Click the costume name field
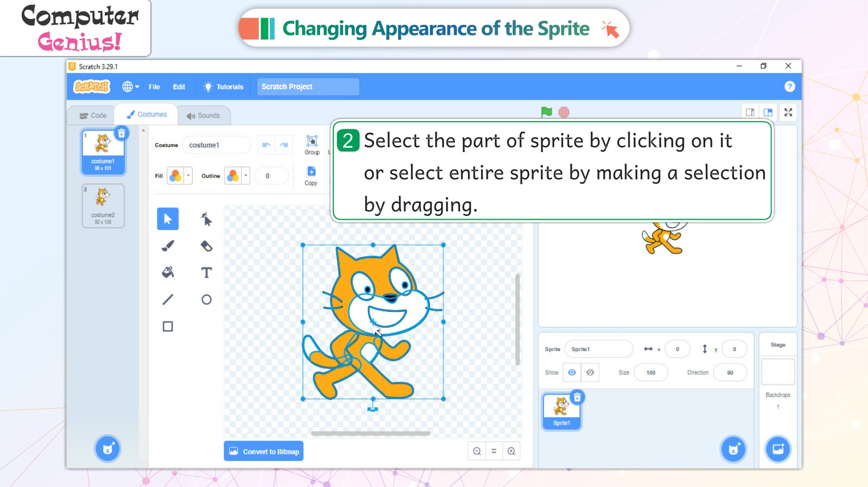Screen dimensions: 868x487 click(217, 145)
